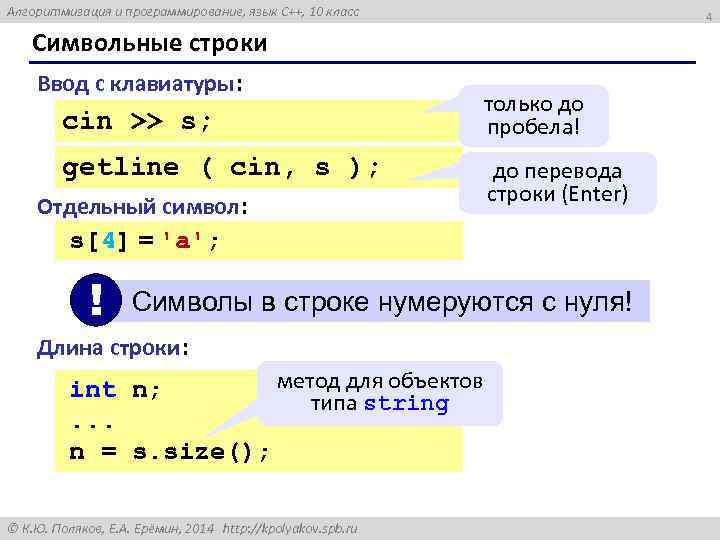Viewport: 720px width, 540px height.
Task: Open the kpolyakov.spb.ru link in footer
Action: tap(290, 529)
